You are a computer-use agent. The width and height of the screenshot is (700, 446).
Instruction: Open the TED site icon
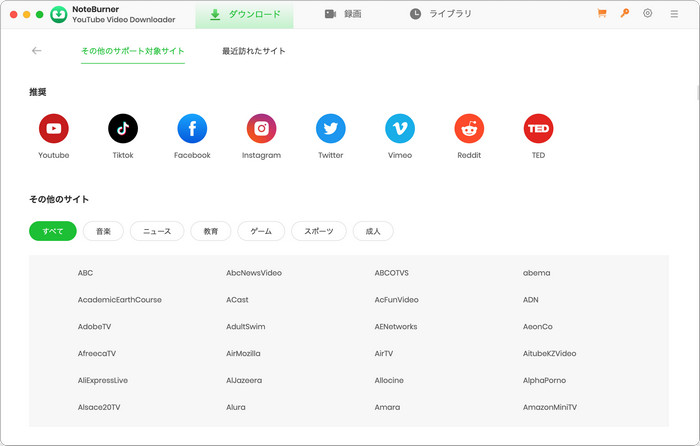(x=538, y=129)
